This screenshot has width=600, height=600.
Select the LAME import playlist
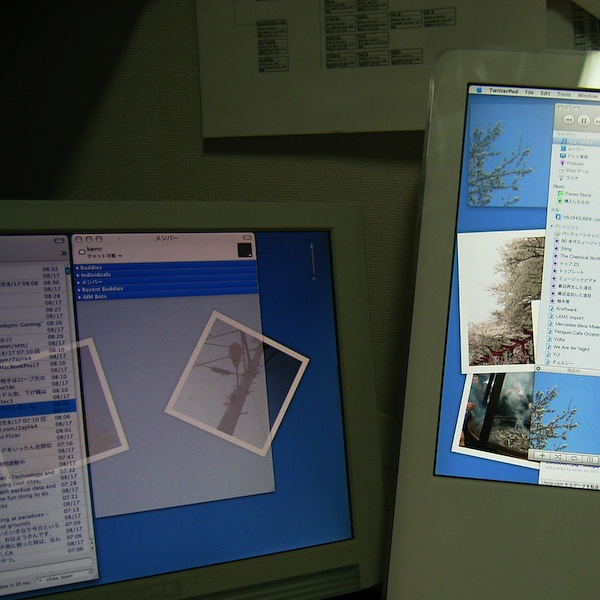(566, 317)
